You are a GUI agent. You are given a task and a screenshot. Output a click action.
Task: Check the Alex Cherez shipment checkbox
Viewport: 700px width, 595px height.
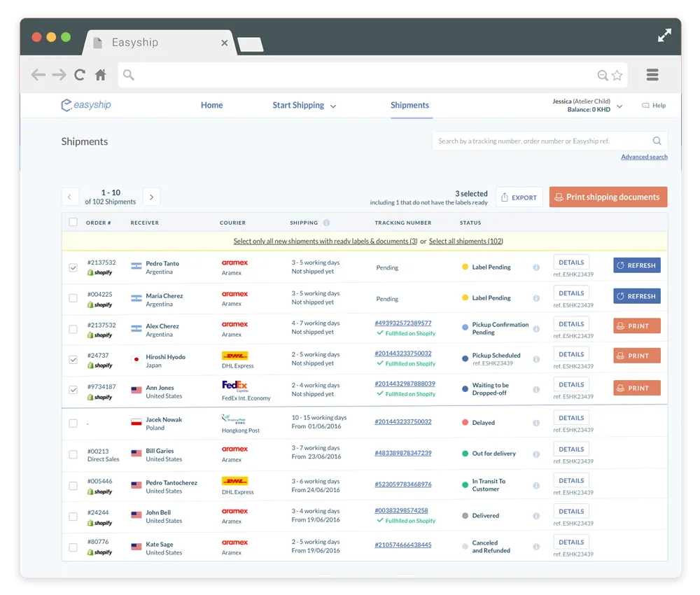[73, 329]
